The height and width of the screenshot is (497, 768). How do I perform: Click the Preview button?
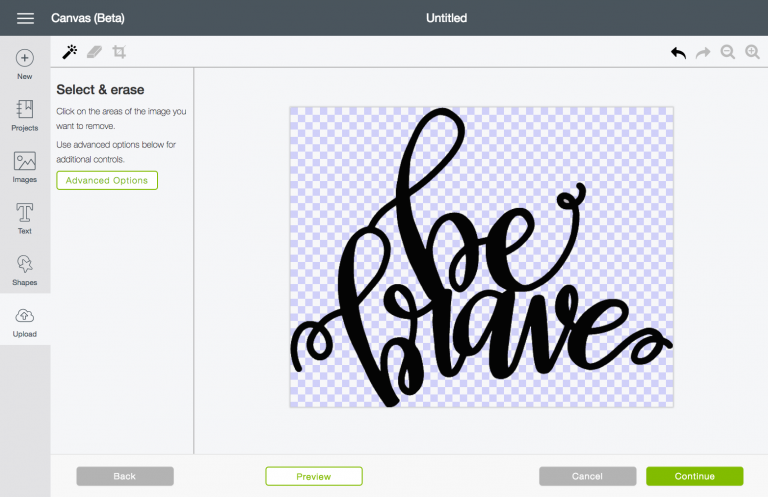point(314,476)
